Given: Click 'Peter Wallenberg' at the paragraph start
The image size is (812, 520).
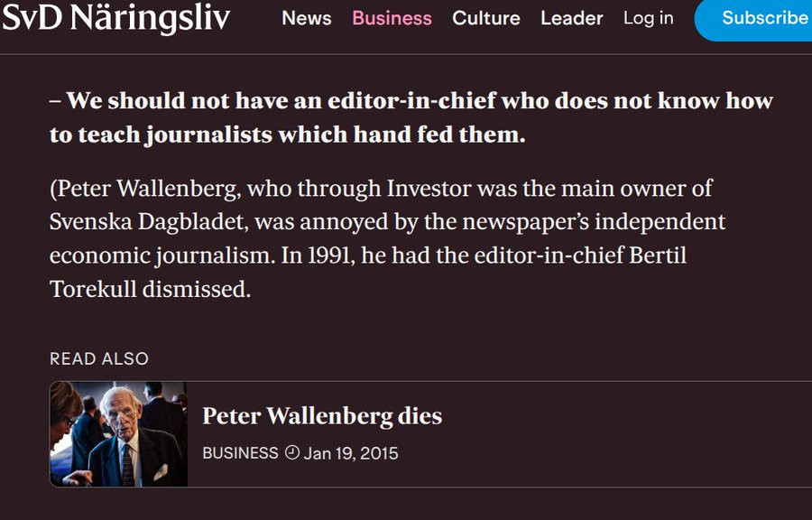Looking at the screenshot, I should 147,189.
